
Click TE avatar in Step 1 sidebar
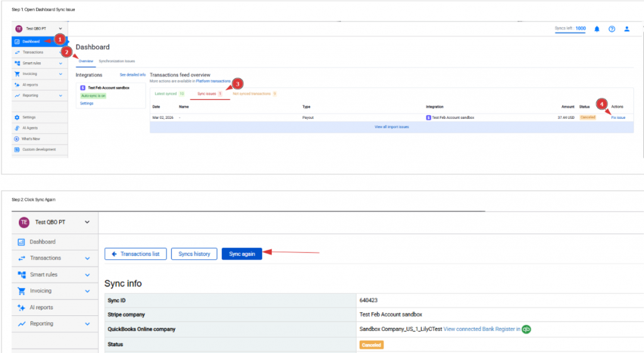tap(18, 29)
